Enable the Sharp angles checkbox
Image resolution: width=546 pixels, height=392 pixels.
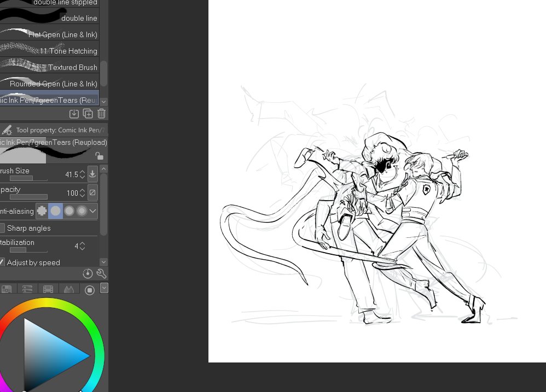click(x=2, y=228)
